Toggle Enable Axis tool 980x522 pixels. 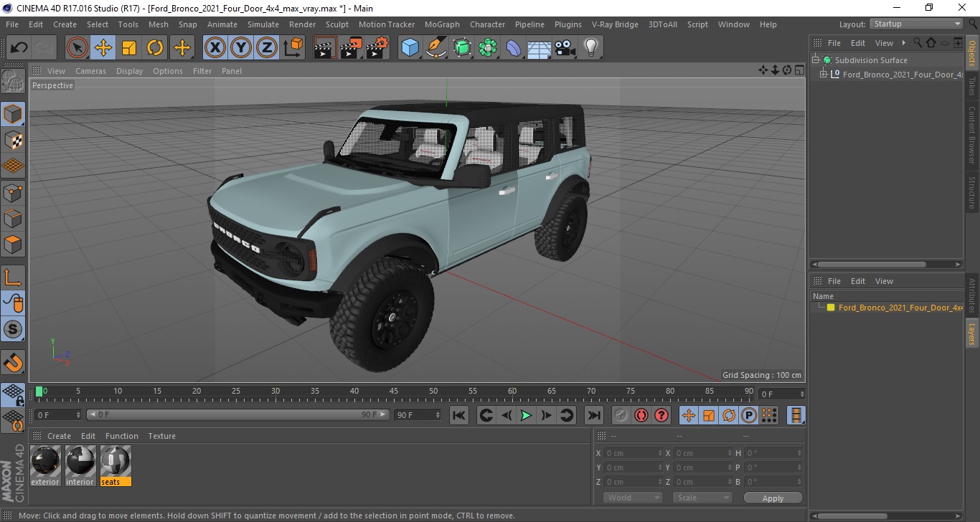[13, 277]
